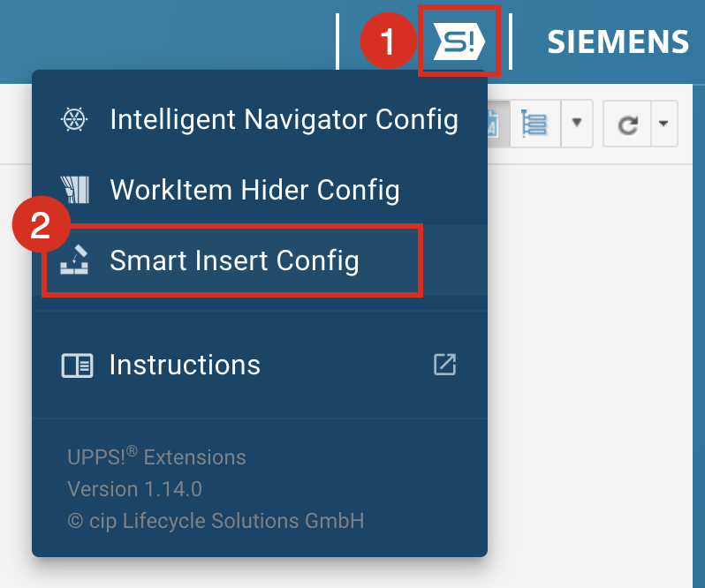Image resolution: width=705 pixels, height=588 pixels.
Task: Choose WorkItem Hider Config from the menu
Action: tap(254, 189)
